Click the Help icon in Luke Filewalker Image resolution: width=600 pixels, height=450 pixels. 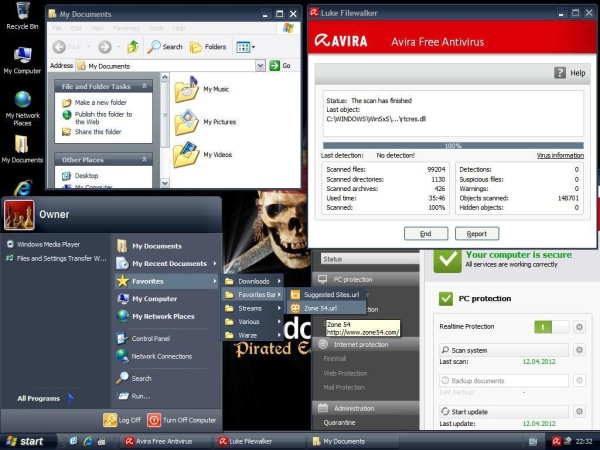coord(560,73)
